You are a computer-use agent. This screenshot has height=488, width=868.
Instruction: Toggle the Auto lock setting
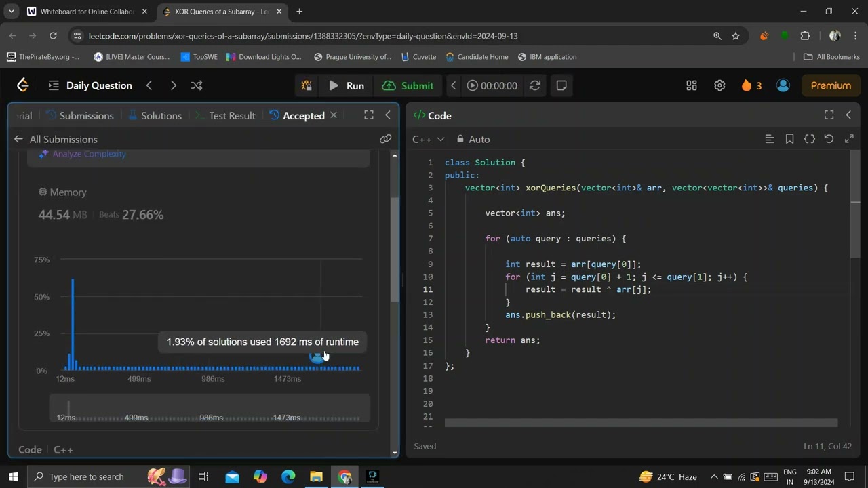pos(473,139)
